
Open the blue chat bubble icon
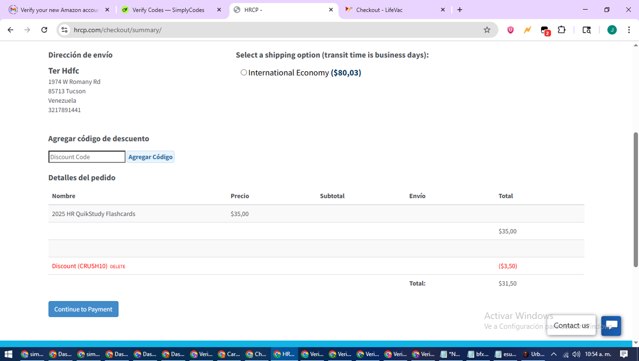(611, 326)
